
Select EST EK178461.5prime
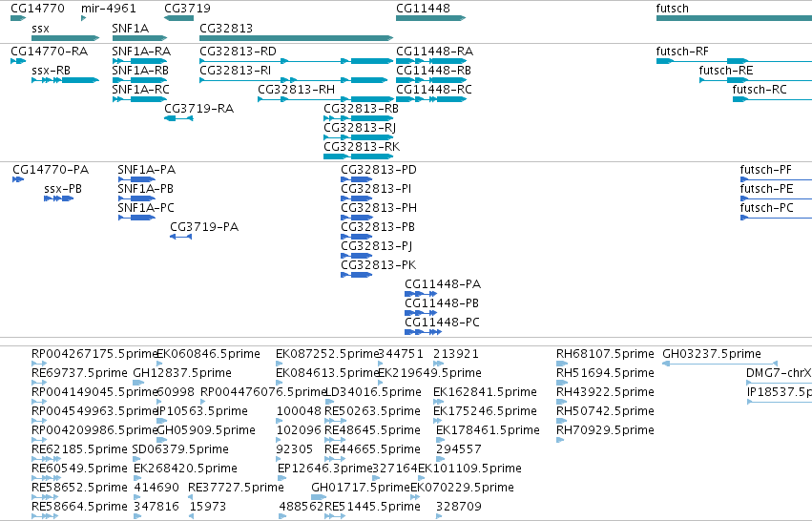coord(439,440)
